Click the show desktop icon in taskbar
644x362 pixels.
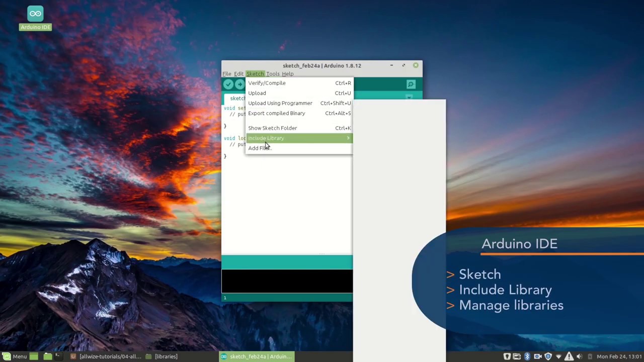point(34,356)
